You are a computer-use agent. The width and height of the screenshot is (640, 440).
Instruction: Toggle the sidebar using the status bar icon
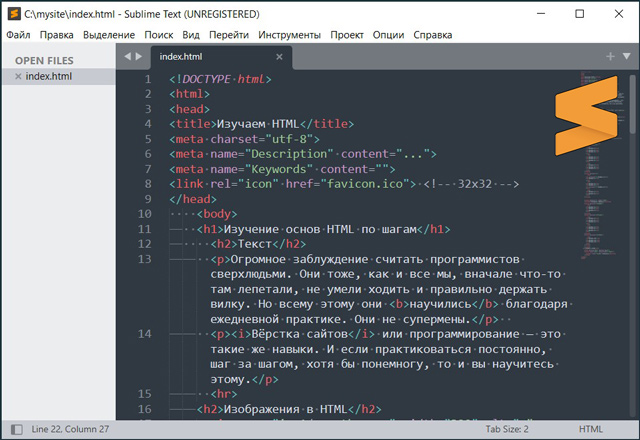click(x=17, y=429)
